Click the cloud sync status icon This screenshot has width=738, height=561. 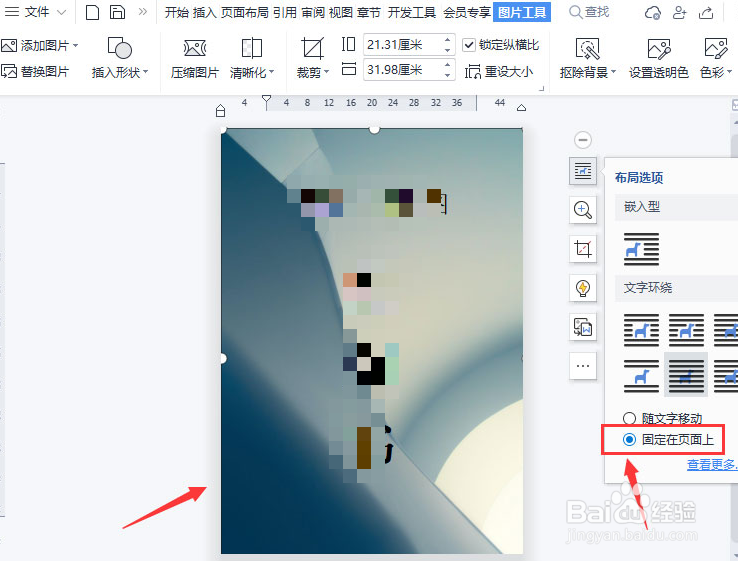pos(652,12)
